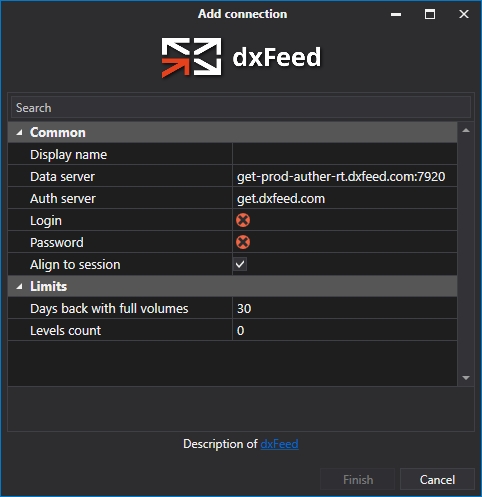This screenshot has width=482, height=497.
Task: Edit the Data server address field
Action: (345, 176)
